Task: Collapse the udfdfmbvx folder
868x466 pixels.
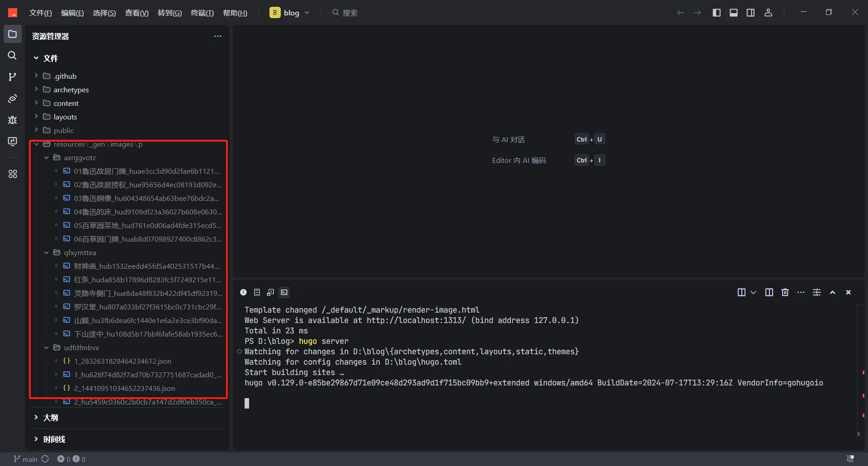Action: coord(128,347)
